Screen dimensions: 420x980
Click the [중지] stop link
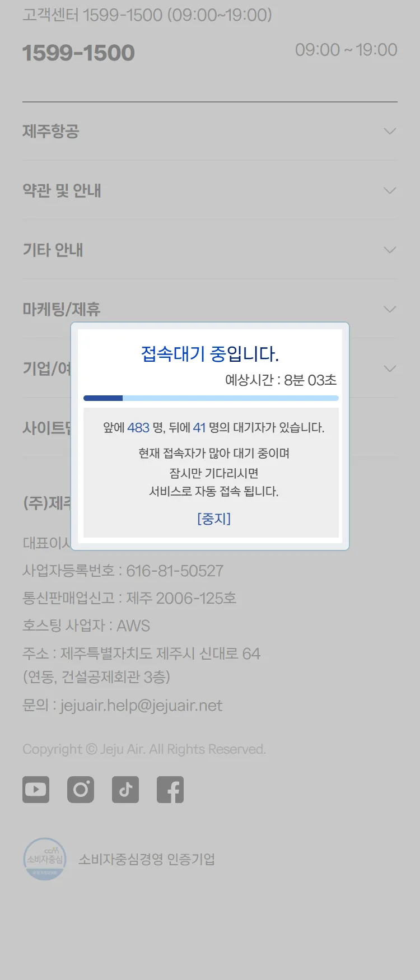click(214, 519)
